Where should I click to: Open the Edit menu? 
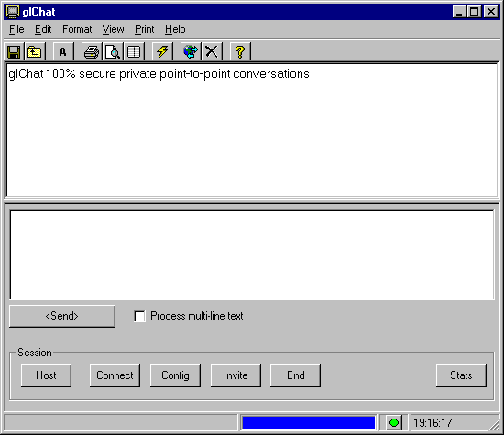[43, 29]
